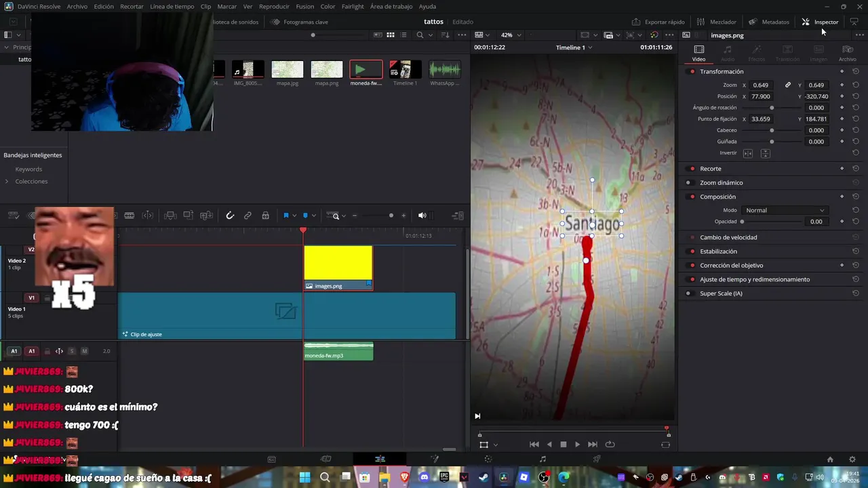Open the viewer zoom 42% dropdown
Image resolution: width=868 pixels, height=488 pixels.
click(x=511, y=35)
